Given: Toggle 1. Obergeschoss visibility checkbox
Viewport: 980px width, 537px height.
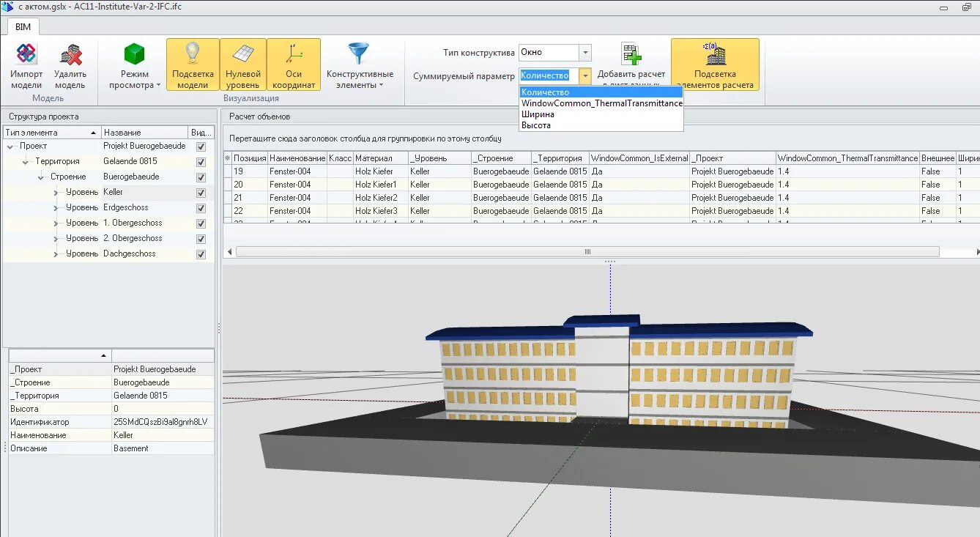Looking at the screenshot, I should tap(201, 223).
